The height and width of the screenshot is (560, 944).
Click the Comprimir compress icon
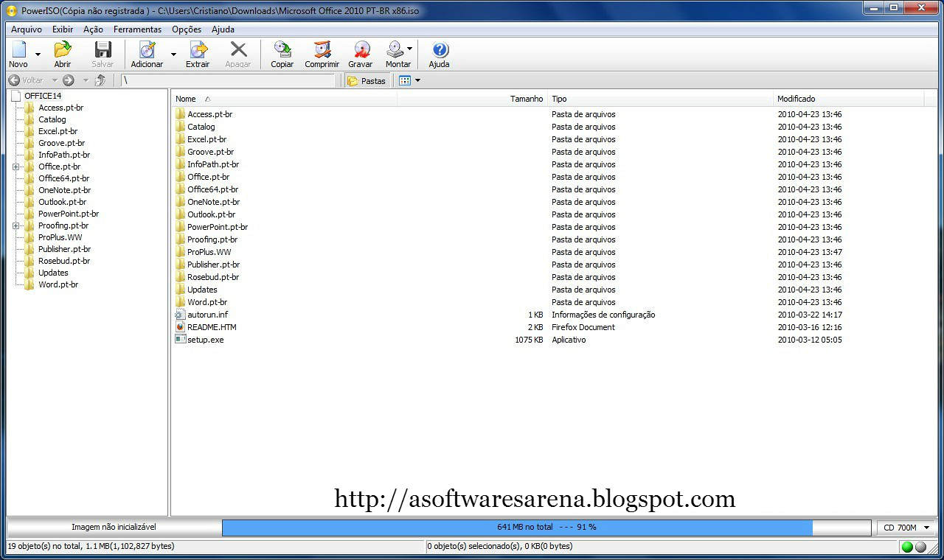click(322, 49)
